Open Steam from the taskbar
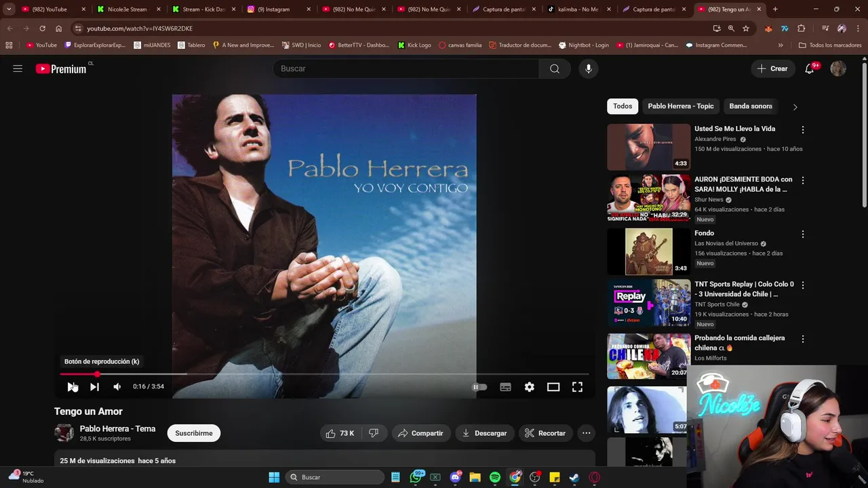Viewport: 868px width, 488px height. pos(574,477)
